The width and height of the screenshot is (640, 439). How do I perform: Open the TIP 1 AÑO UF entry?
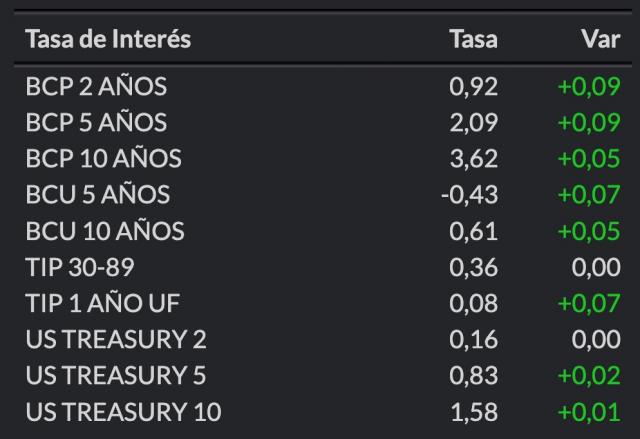coord(323,303)
